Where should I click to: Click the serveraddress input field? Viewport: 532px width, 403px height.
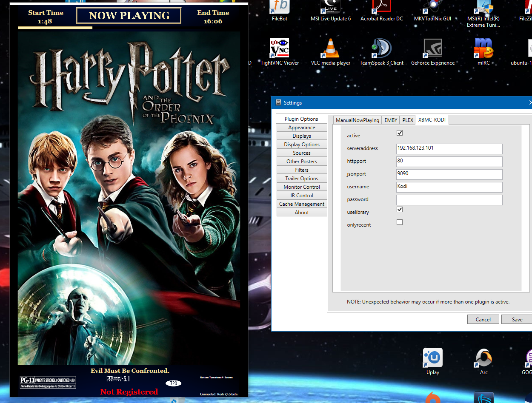(449, 149)
